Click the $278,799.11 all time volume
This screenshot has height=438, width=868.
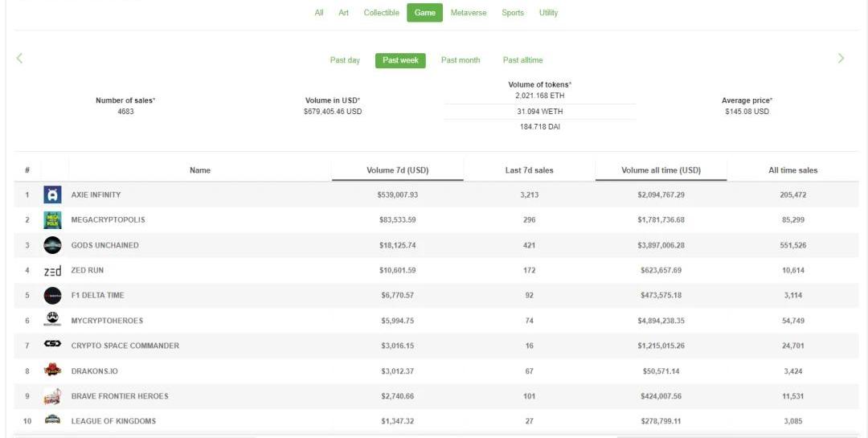point(661,421)
